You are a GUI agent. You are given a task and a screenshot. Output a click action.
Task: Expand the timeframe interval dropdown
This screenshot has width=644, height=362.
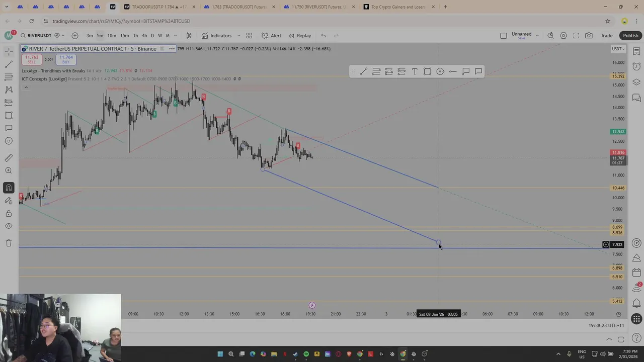(x=175, y=36)
